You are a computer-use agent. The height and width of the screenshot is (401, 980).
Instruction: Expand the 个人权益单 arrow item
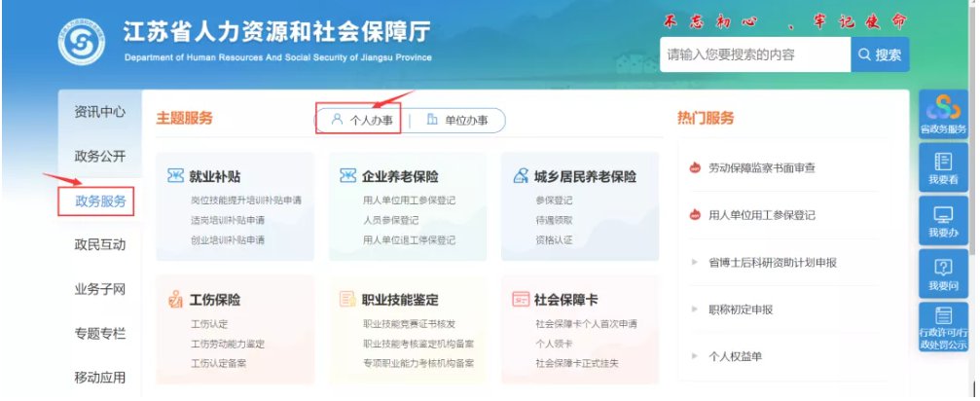(x=694, y=356)
